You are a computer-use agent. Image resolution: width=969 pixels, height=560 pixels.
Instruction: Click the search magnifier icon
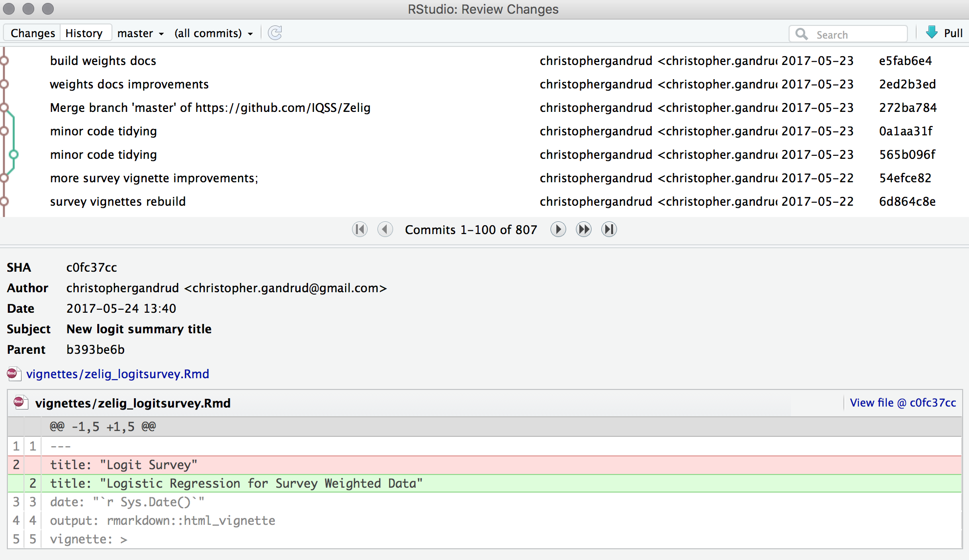pos(801,34)
